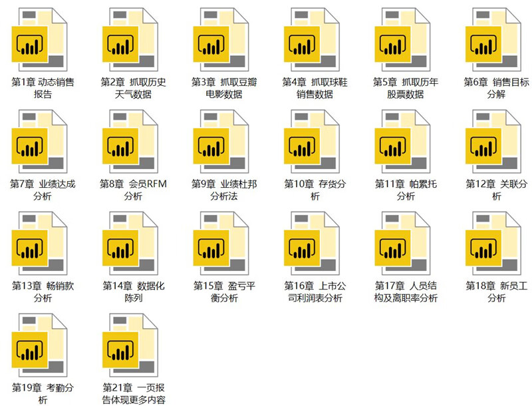This screenshot has height=406, width=532.
Task: Click the file name 第16章 上市公司利润表分析
Action: click(315, 292)
